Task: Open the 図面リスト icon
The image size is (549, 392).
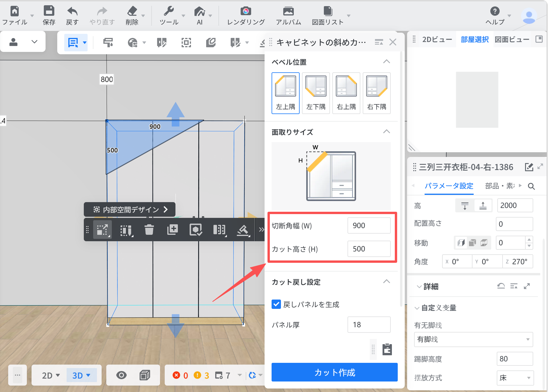Action: point(328,11)
